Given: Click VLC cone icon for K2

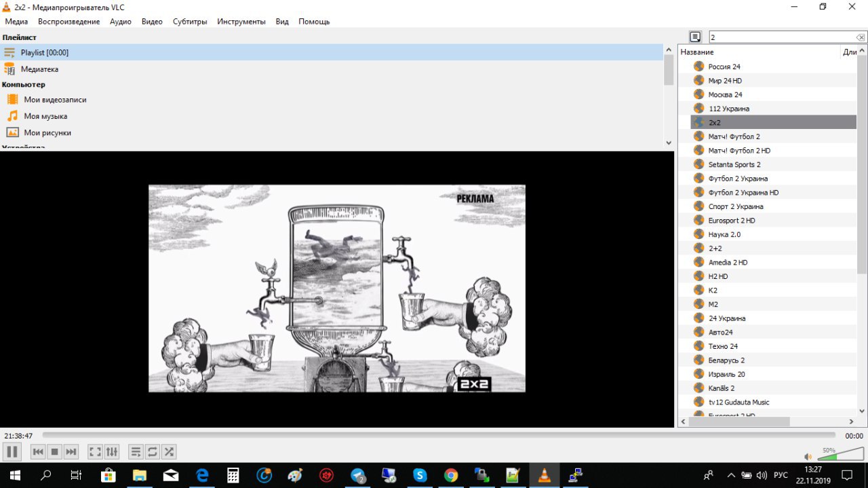Looking at the screenshot, I should tap(699, 290).
